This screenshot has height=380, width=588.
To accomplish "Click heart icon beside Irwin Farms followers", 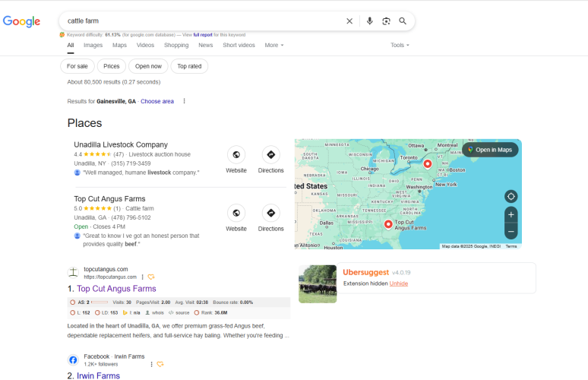I will [x=160, y=364].
